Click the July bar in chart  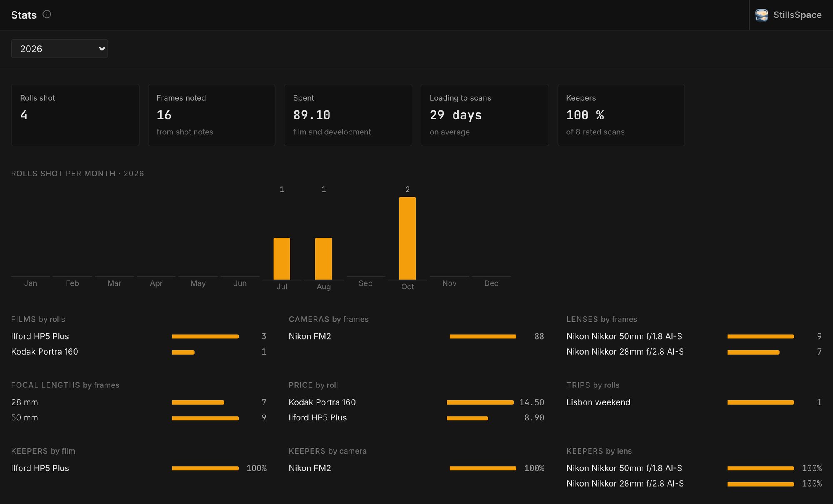tap(282, 258)
